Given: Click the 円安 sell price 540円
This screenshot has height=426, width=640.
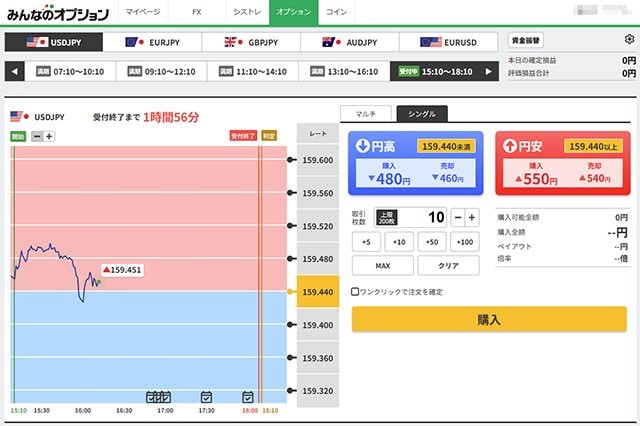Looking at the screenshot, I should (x=595, y=178).
